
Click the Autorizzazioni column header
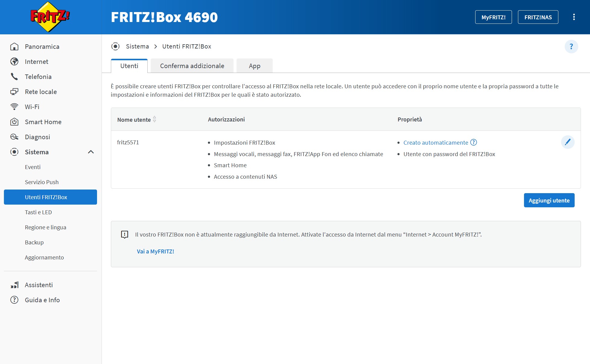[226, 119]
